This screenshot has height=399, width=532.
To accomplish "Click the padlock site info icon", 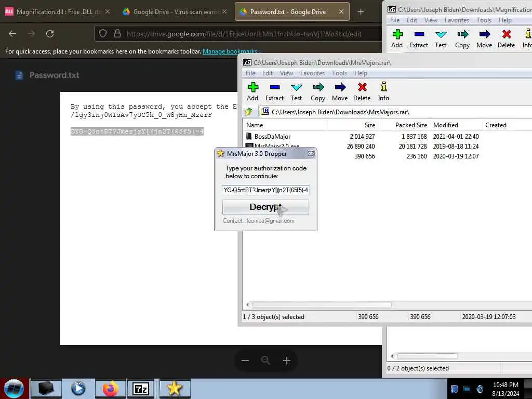I will point(117,34).
